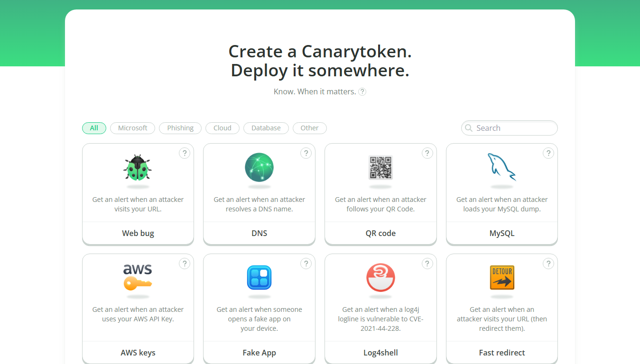Filter tokens by Cloud
Image resolution: width=640 pixels, height=364 pixels.
pos(223,128)
